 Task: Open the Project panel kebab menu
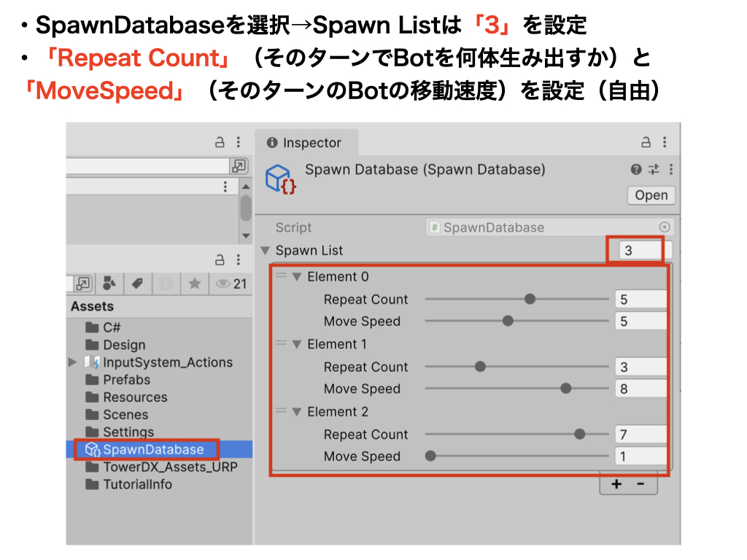pyautogui.click(x=239, y=260)
